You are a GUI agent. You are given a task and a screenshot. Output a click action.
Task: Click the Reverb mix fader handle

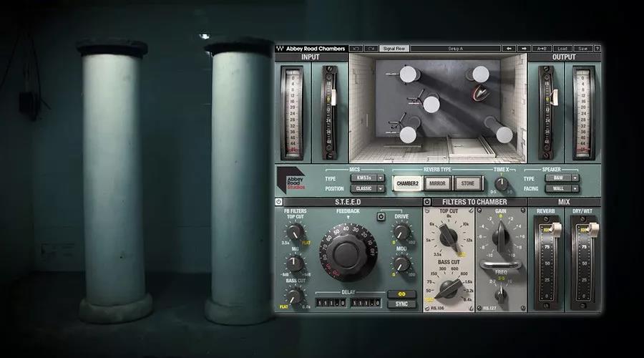click(555, 230)
